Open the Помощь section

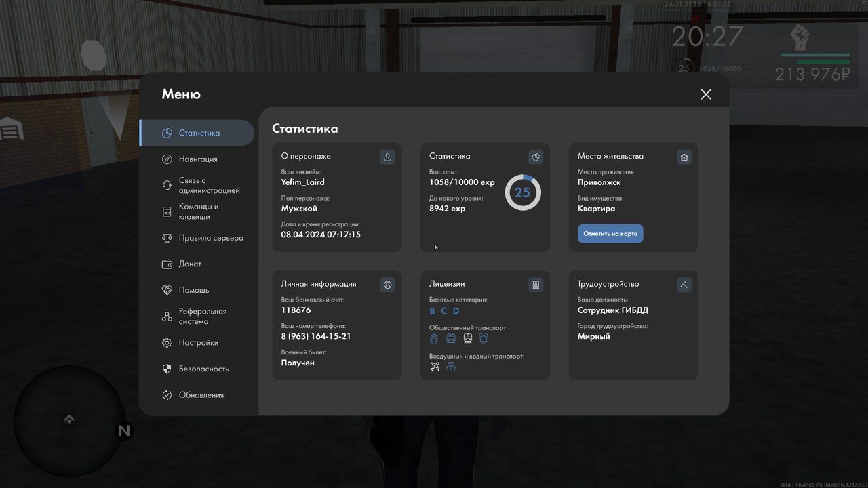pyautogui.click(x=197, y=290)
